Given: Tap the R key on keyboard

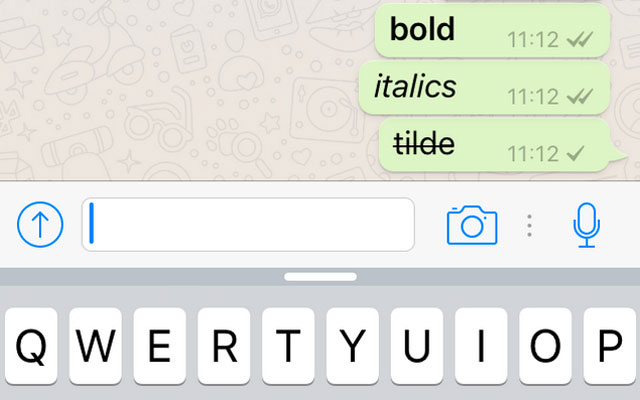Looking at the screenshot, I should [224, 346].
